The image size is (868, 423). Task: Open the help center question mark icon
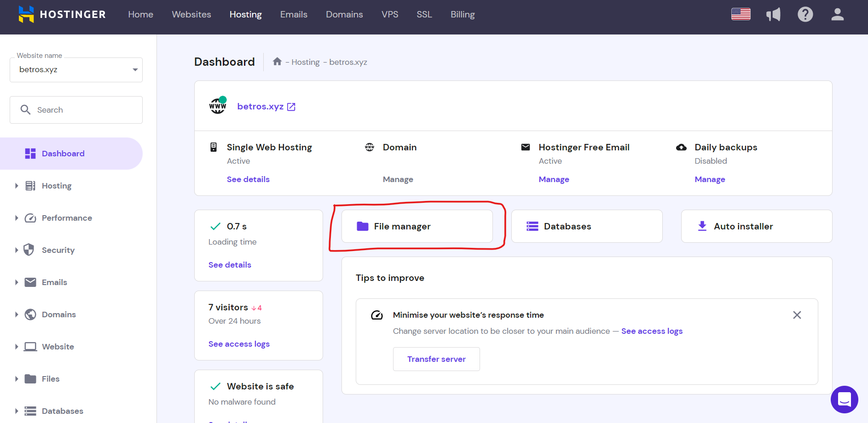pos(805,14)
